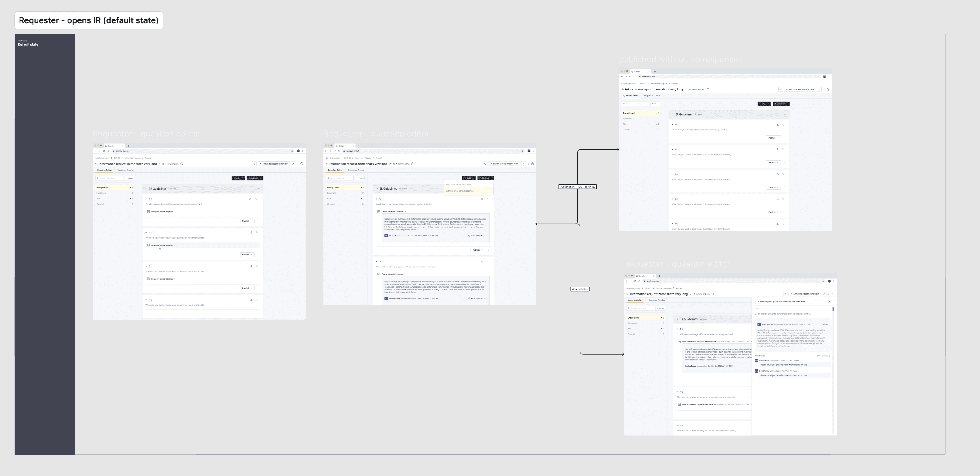Click the Filters button in the leftmost mockup
Image resolution: width=980 pixels, height=476 pixels.
pos(129,178)
